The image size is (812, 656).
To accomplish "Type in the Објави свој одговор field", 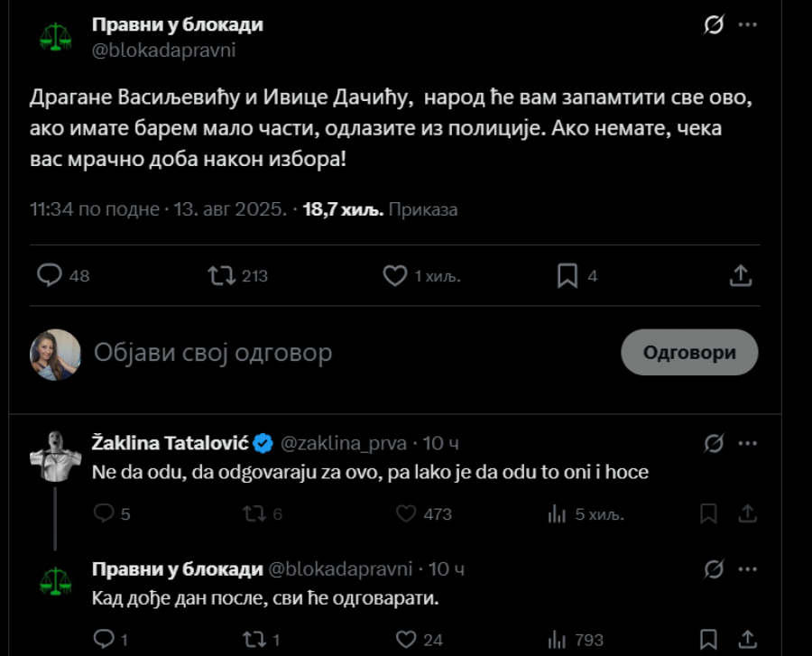I will pos(343,353).
